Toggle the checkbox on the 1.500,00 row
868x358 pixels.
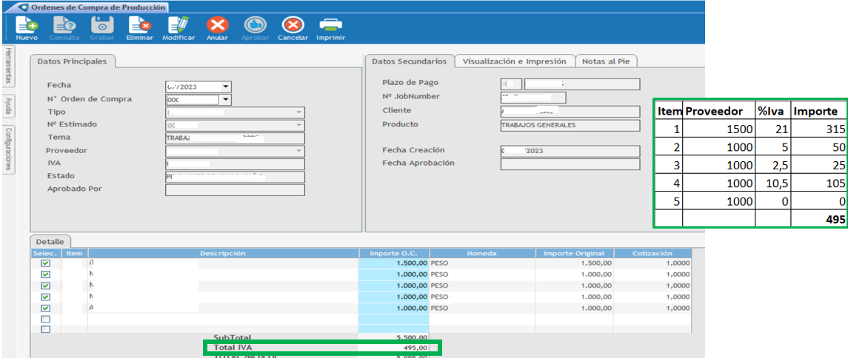[x=46, y=263]
